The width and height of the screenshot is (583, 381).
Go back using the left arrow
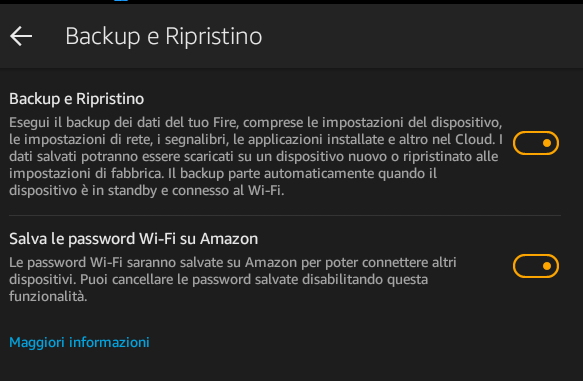21,36
